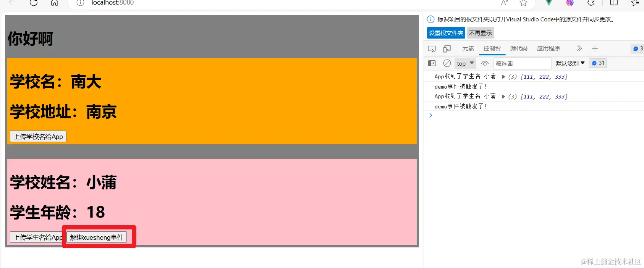644x268 pixels.
Task: Open the issues badge showing 3
Action: [638, 48]
